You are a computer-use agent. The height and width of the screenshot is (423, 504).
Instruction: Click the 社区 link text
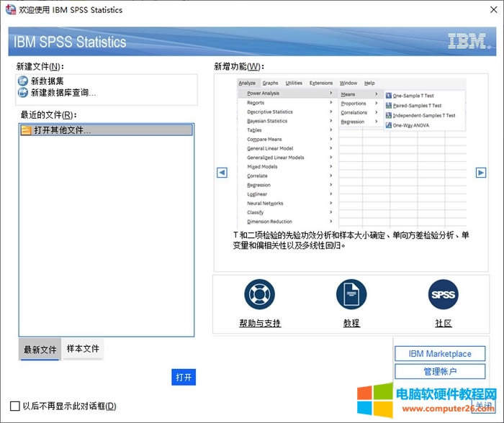[443, 324]
